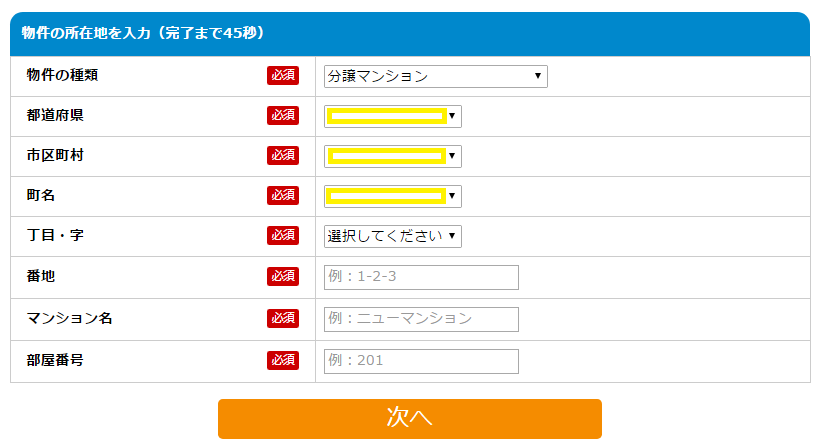Click the 必須 badge next to 部屋番号

tap(283, 360)
